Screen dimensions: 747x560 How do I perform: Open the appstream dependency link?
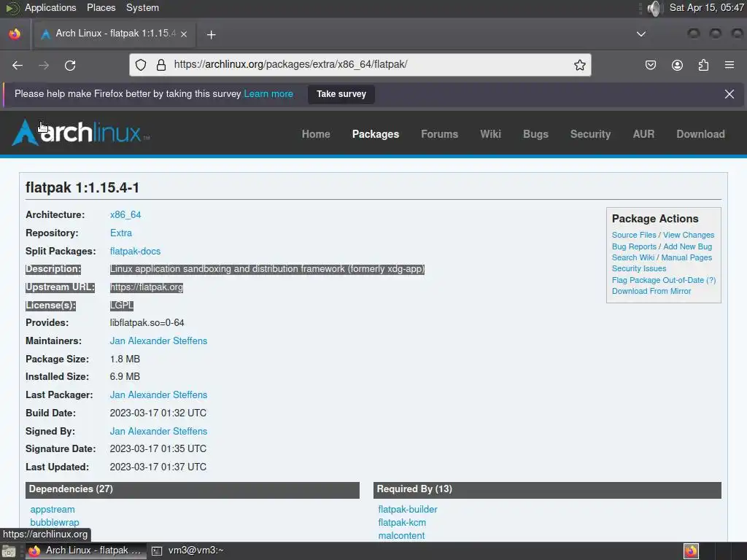click(x=53, y=510)
